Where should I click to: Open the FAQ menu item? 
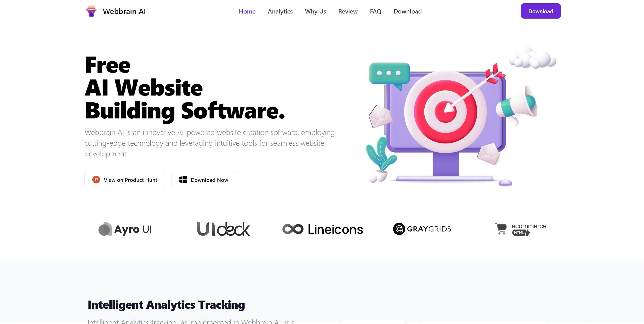(375, 11)
